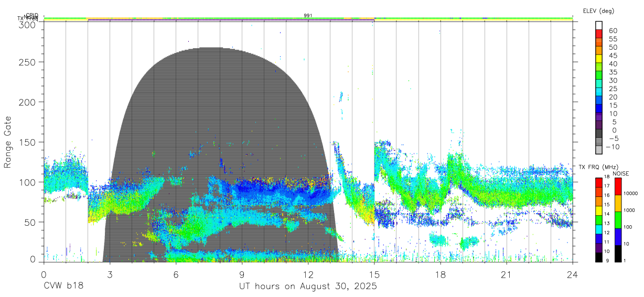Click the '12' hour tick on the time axis
Image resolution: width=644 pixels, height=297 pixels.
point(308,274)
